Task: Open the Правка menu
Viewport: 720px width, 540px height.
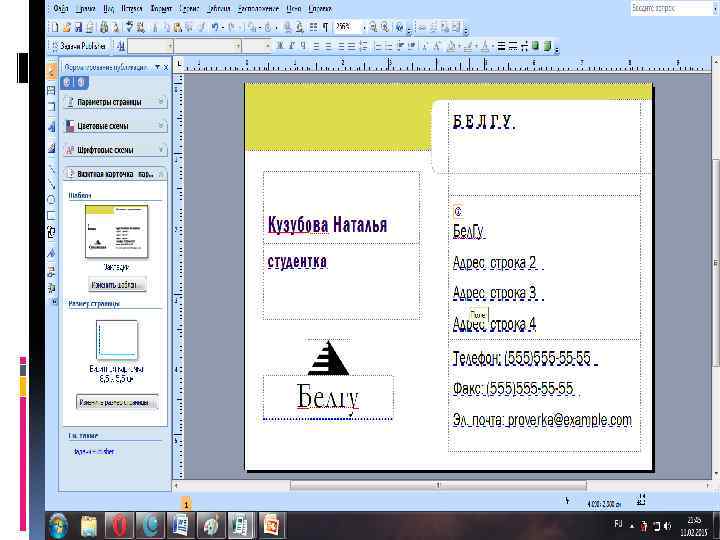Action: 85,8
